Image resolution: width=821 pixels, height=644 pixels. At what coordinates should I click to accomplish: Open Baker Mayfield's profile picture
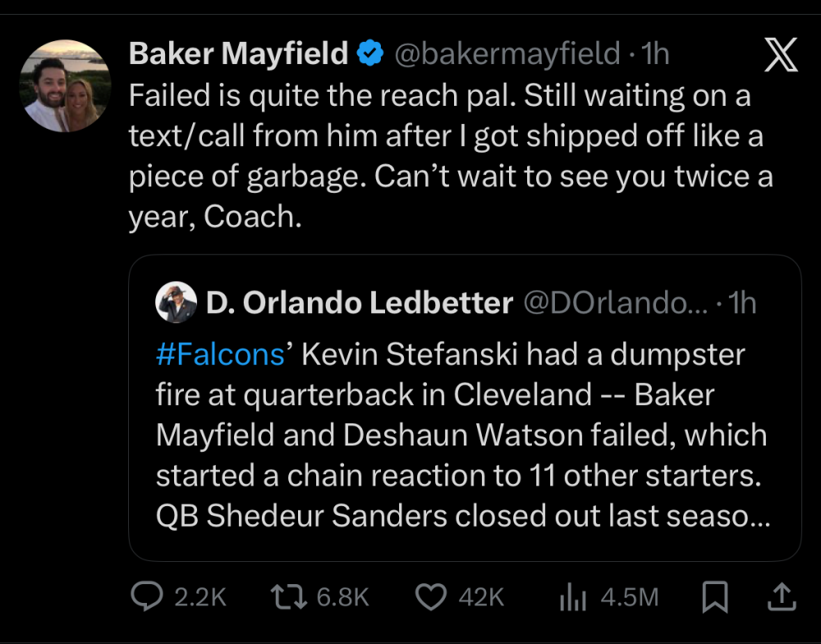pos(64,86)
